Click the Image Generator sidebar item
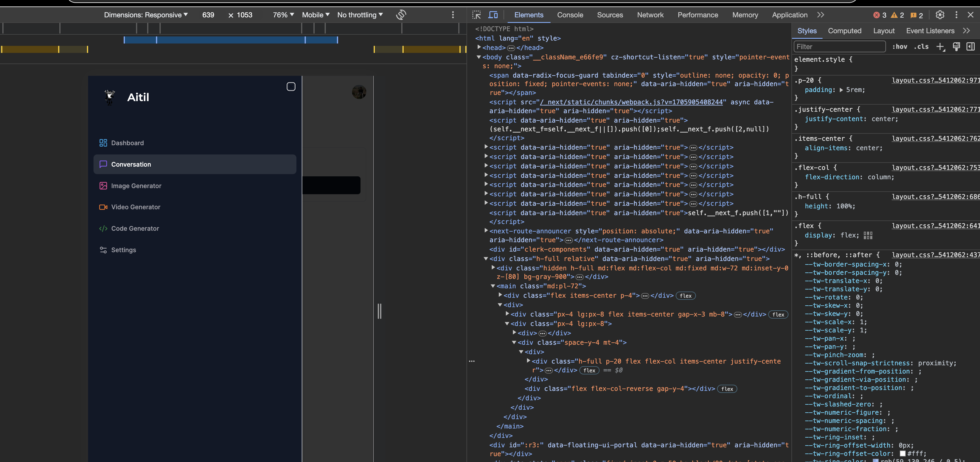Screen dimensions: 980x462 tap(136, 186)
